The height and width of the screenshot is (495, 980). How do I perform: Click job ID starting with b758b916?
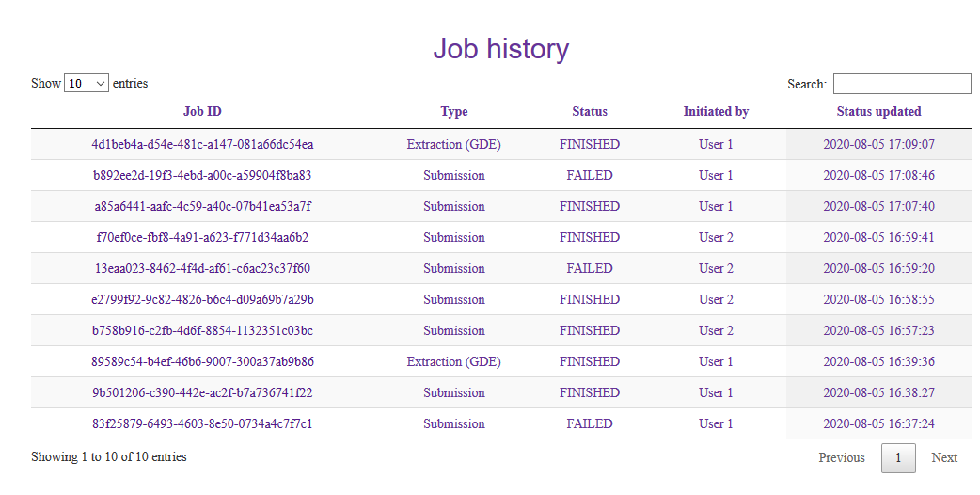coord(202,330)
